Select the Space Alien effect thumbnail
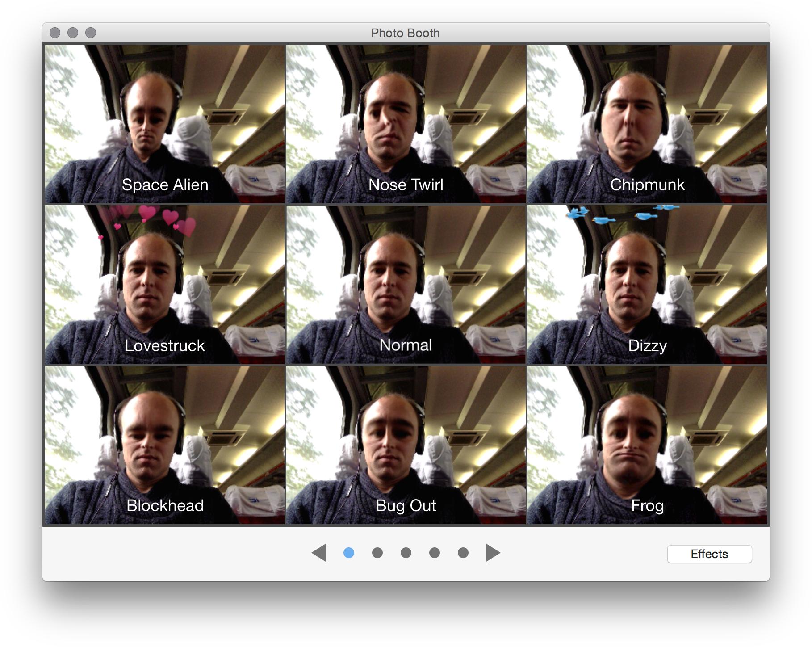The width and height of the screenshot is (812, 647). click(x=165, y=124)
